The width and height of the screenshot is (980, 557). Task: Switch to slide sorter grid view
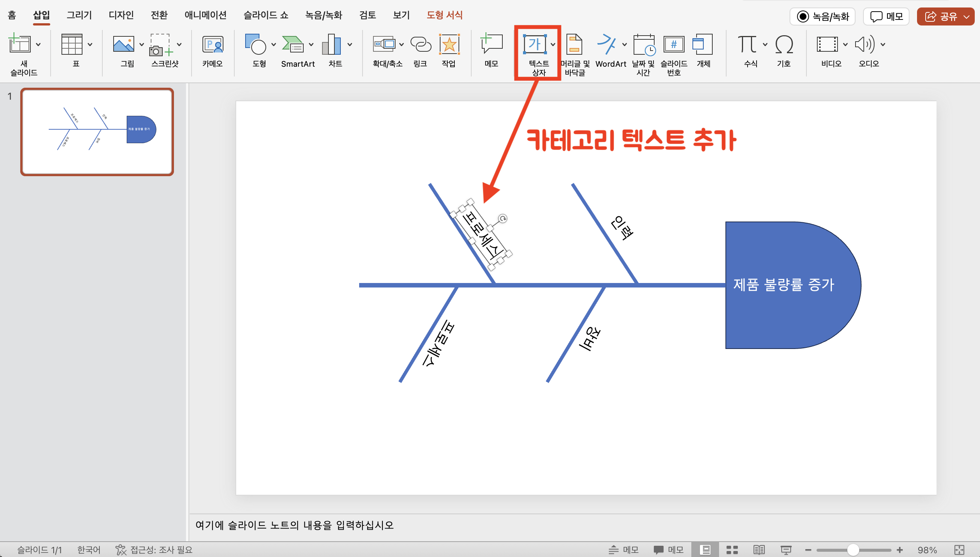click(732, 550)
